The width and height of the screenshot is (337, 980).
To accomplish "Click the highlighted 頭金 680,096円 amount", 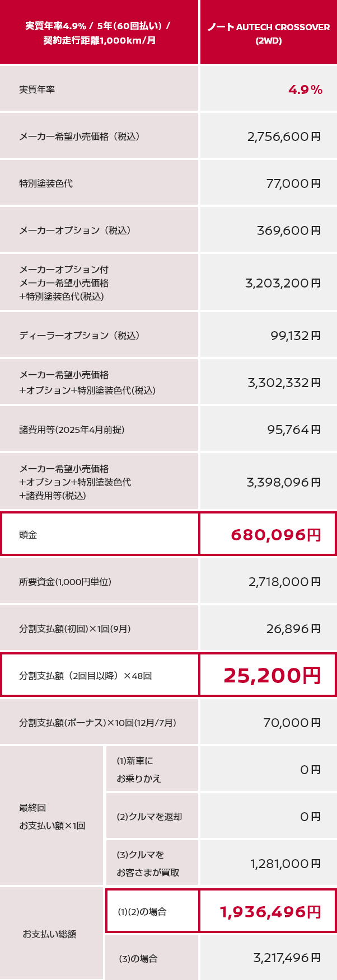I will [x=276, y=535].
